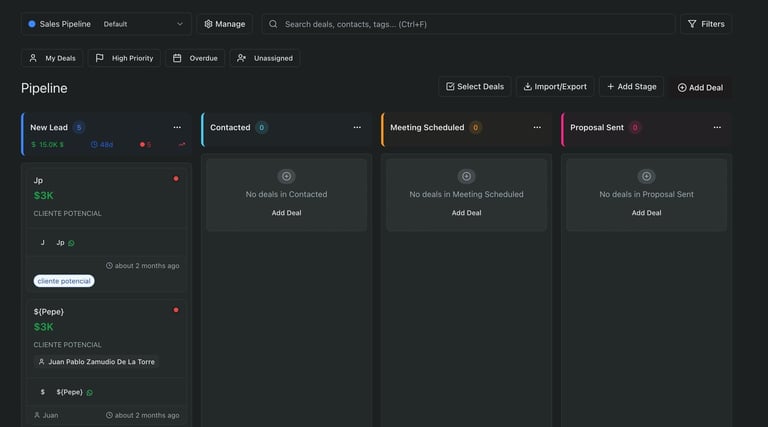The height and width of the screenshot is (427, 768).
Task: Click the $ avatar on ${Pepe} card
Action: point(43,392)
